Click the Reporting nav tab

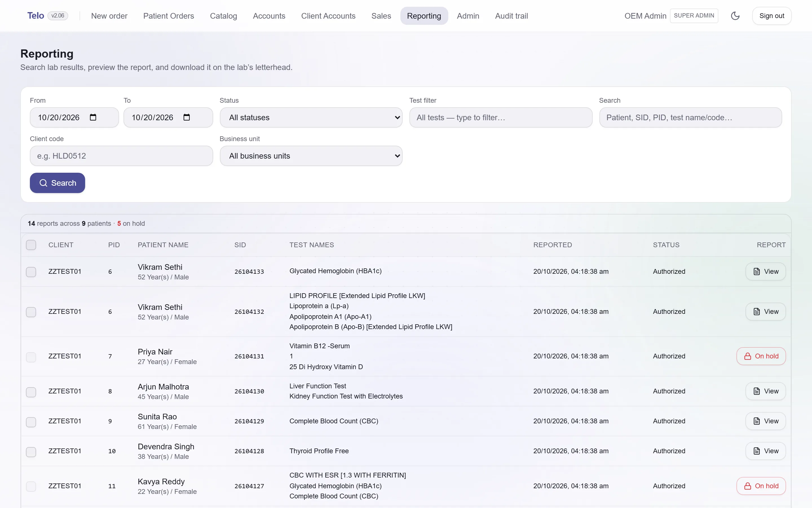(424, 16)
